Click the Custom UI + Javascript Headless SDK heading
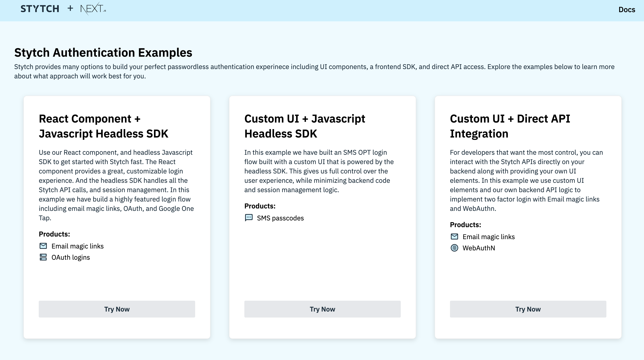Image resolution: width=644 pixels, height=360 pixels. pos(304,126)
